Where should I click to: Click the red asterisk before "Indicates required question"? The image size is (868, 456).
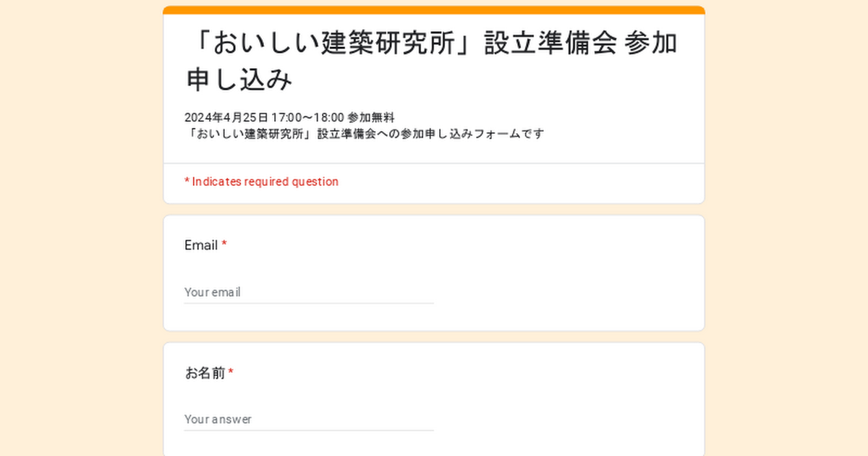[x=187, y=182]
